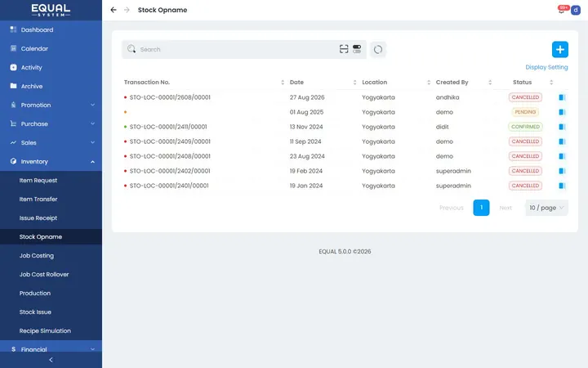Expand the Purchase menu chevron
588x368 pixels.
(92, 124)
